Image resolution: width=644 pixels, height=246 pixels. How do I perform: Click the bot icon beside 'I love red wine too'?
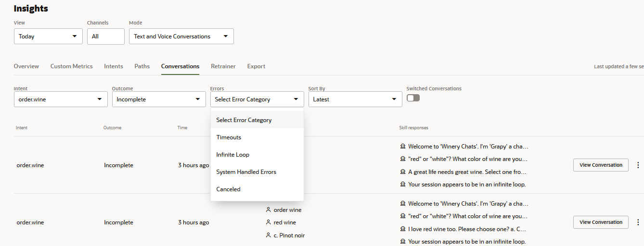[403, 229]
